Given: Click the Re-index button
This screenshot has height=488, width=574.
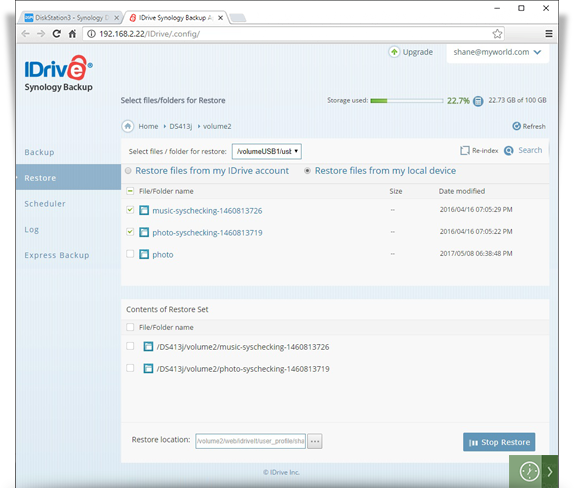Looking at the screenshot, I should click(479, 150).
